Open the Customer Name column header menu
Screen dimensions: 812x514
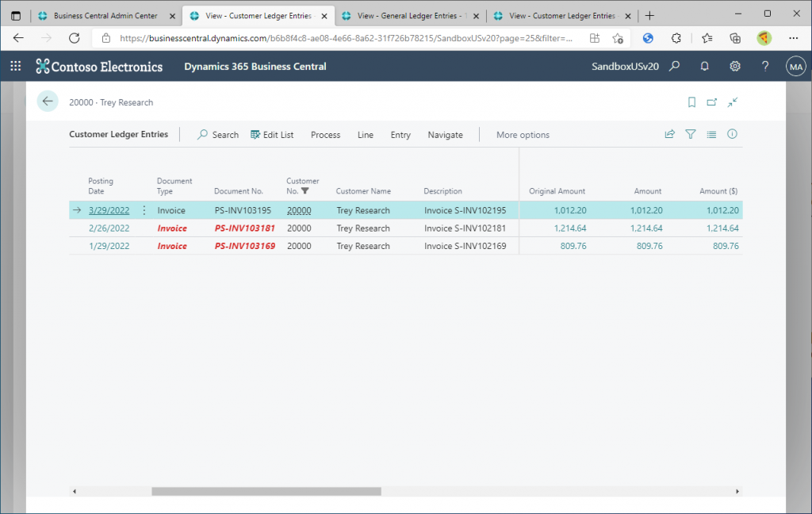tap(363, 190)
